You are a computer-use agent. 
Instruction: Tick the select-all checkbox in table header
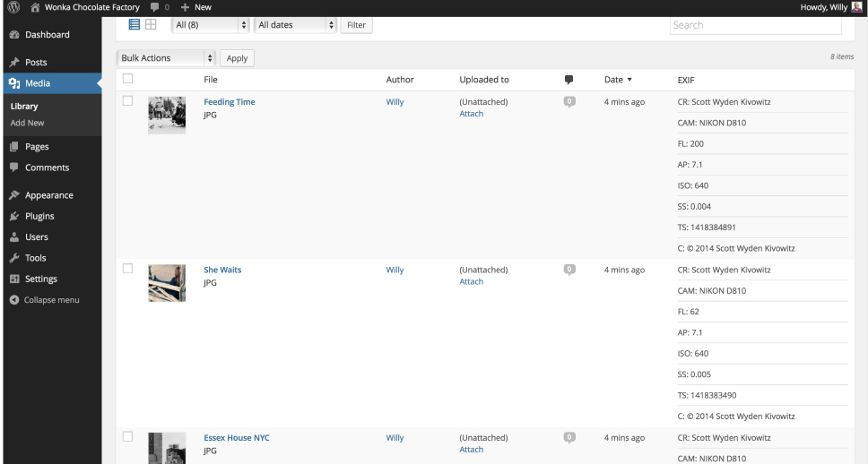coord(128,79)
